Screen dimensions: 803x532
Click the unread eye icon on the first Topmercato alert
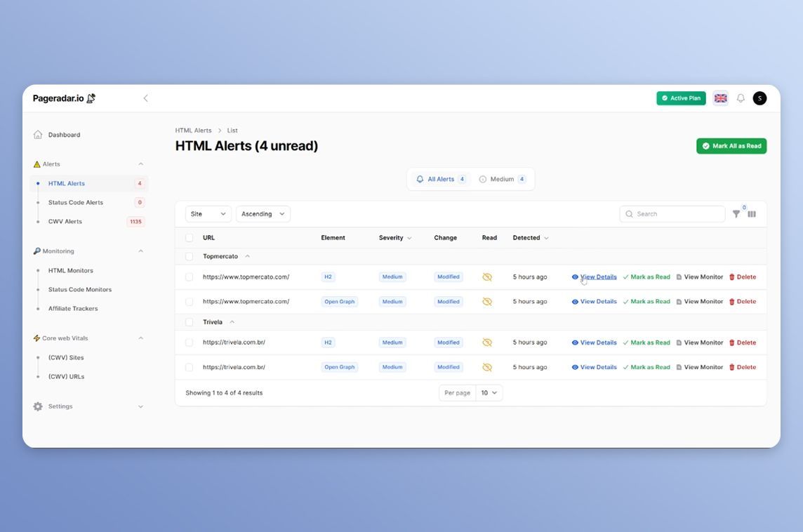click(488, 277)
